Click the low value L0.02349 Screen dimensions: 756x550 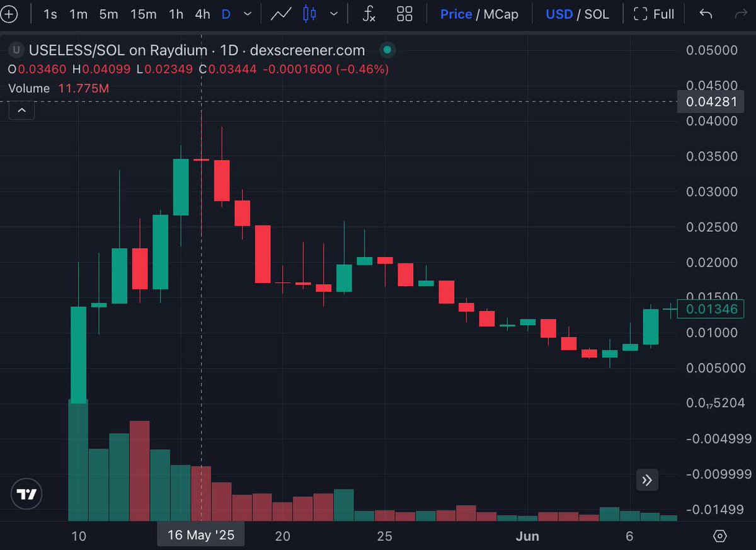point(164,69)
